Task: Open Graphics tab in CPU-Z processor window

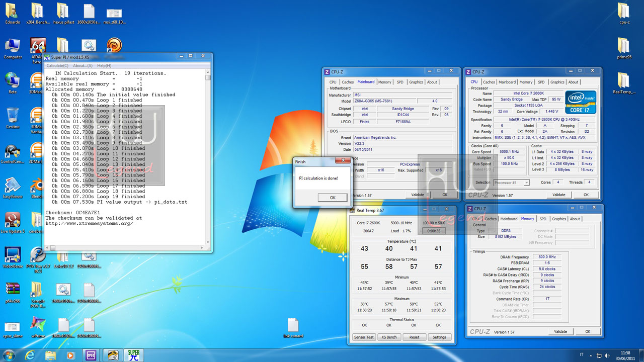Action: (557, 82)
